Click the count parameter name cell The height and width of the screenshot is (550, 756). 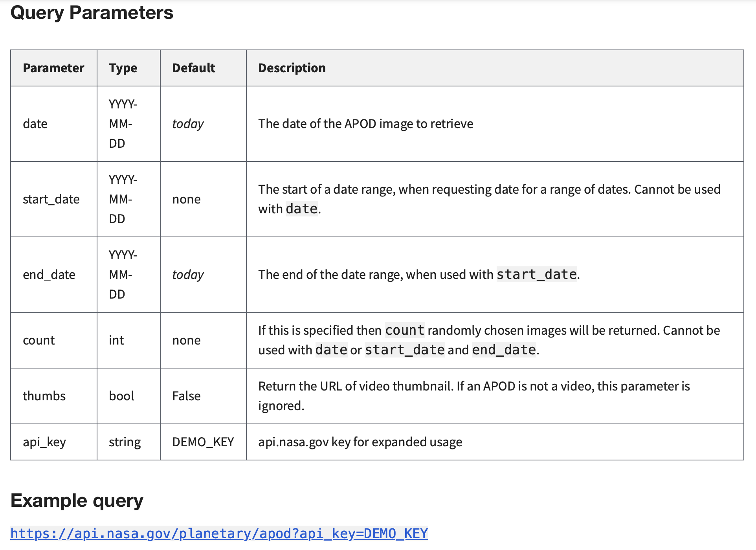click(54, 340)
